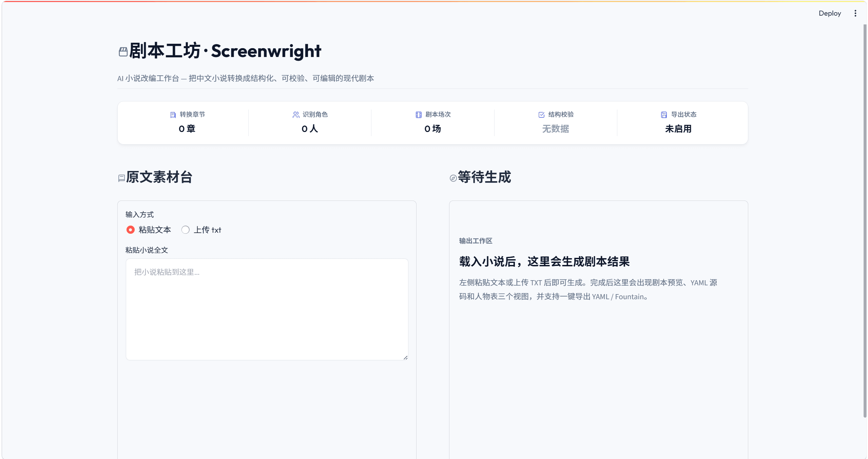
Task: Click the page vertical scrollbar
Action: pyautogui.click(x=865, y=221)
